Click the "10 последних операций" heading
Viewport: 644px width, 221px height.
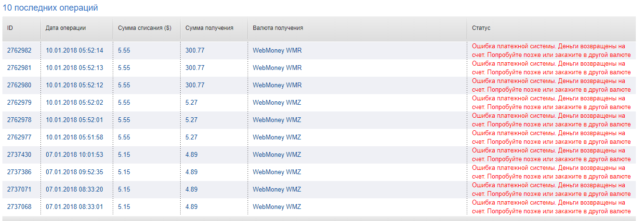point(51,8)
